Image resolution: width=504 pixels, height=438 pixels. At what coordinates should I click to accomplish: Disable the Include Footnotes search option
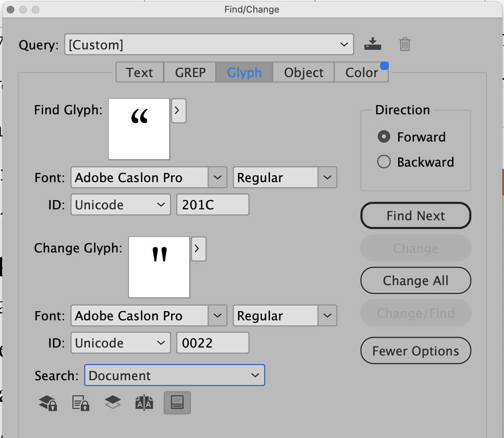tap(177, 403)
